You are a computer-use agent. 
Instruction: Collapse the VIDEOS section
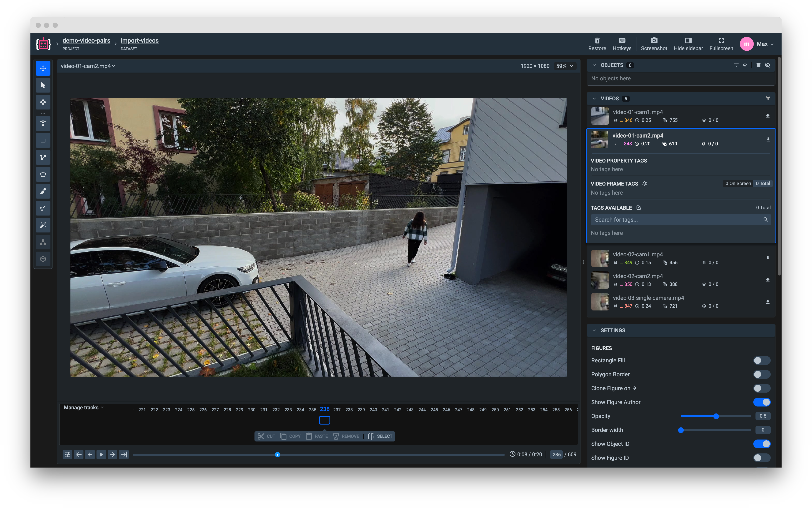(x=594, y=98)
